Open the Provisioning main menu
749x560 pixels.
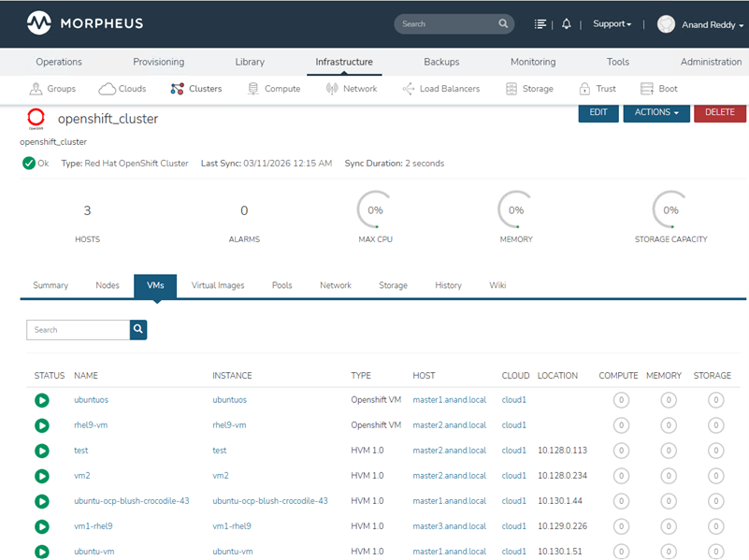158,62
